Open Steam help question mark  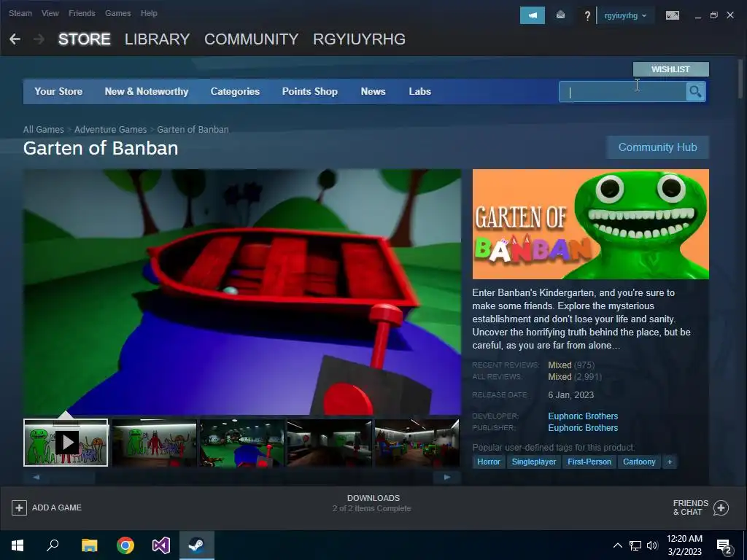(587, 16)
